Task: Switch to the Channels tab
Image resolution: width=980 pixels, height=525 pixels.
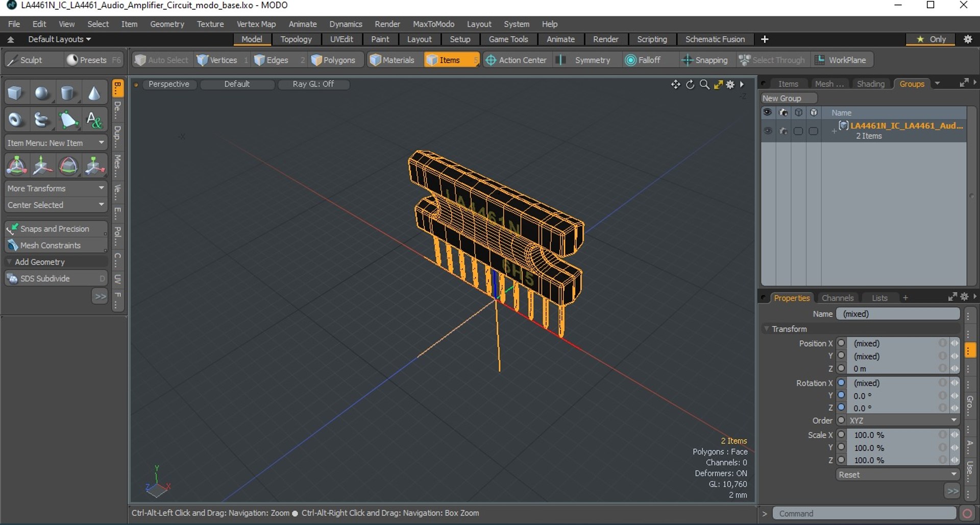Action: (x=837, y=298)
